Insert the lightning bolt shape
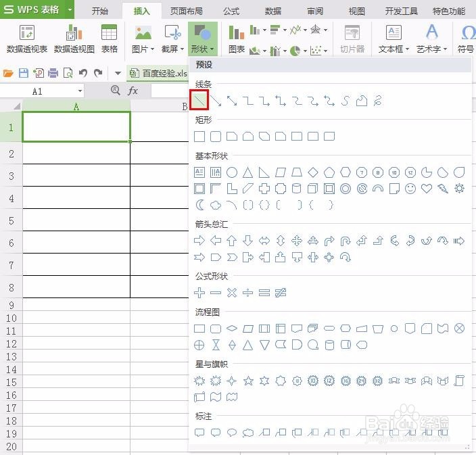476x455 pixels. pos(443,189)
